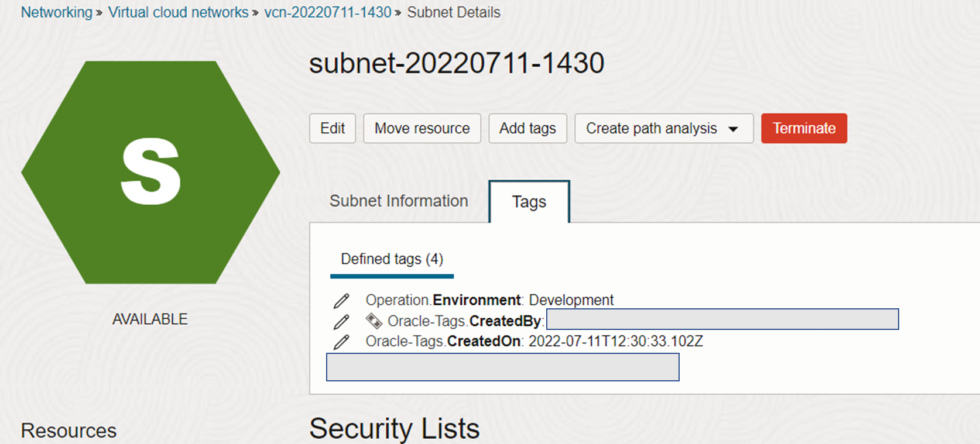Click the redacted CreatedBy value field
The height and width of the screenshot is (444, 980).
722,319
